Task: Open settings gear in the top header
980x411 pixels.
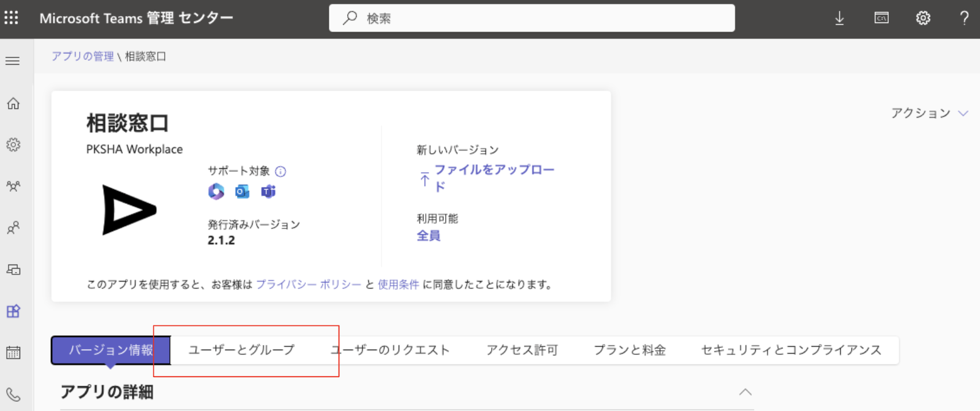Action: point(923,18)
